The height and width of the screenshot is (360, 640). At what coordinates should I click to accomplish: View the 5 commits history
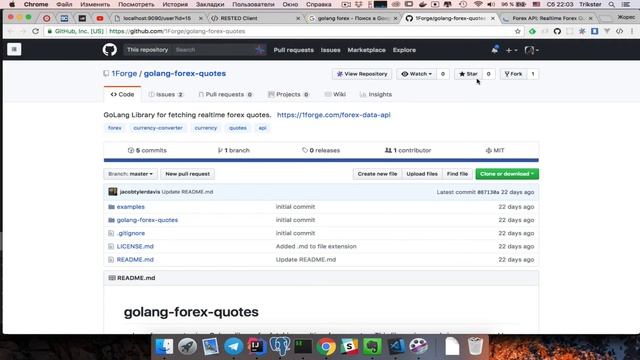[x=147, y=150]
